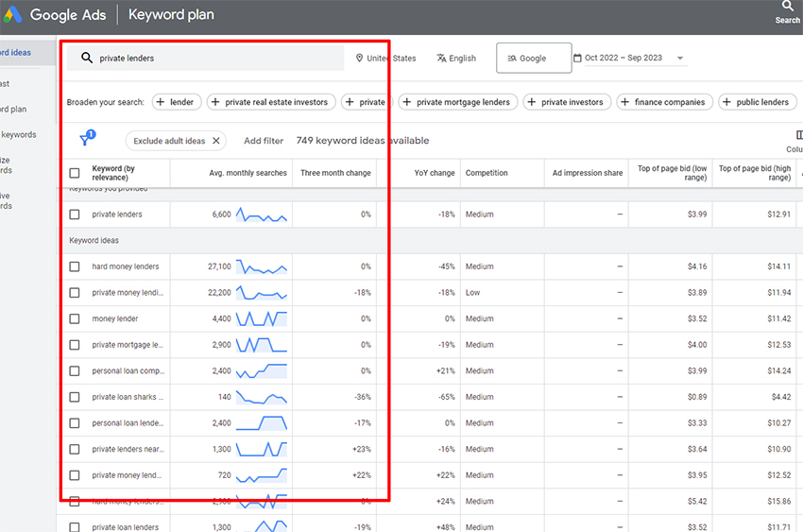Sort by Top of page bid (high range)

[755, 173]
